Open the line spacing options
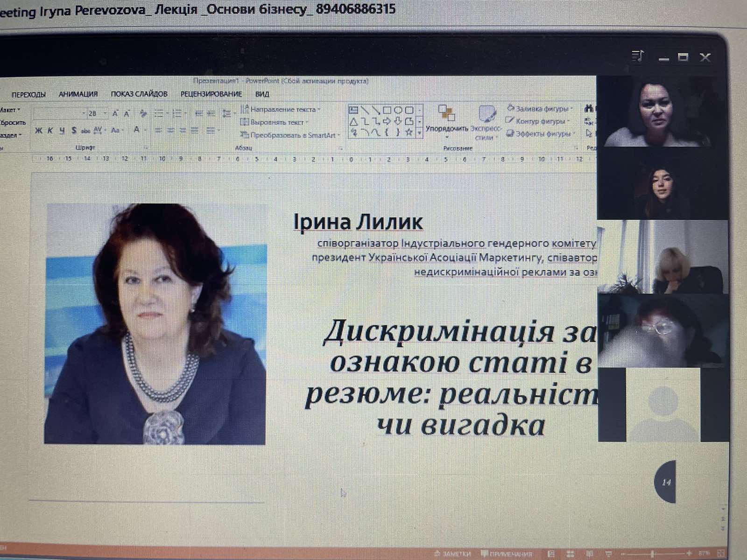The image size is (747, 560). [x=227, y=114]
